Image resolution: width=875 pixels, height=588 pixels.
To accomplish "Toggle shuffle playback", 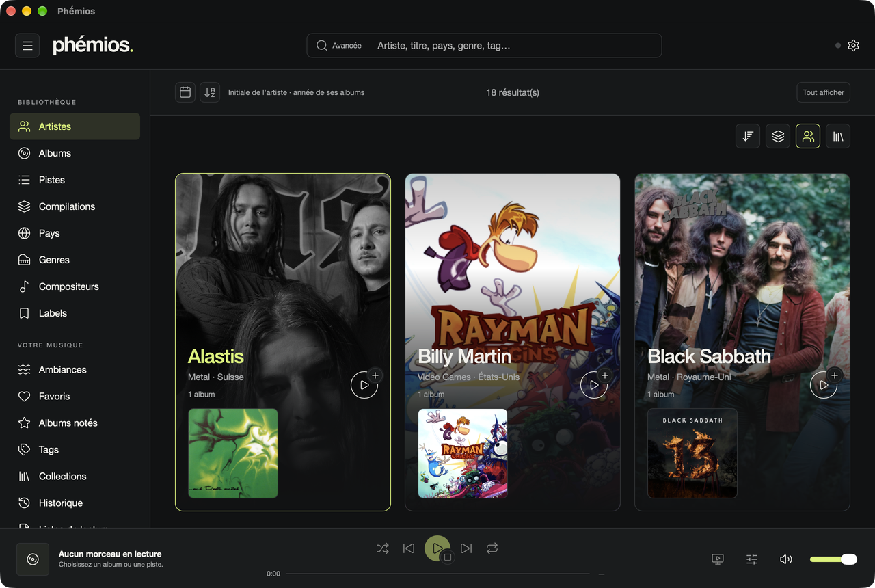I will [x=383, y=548].
